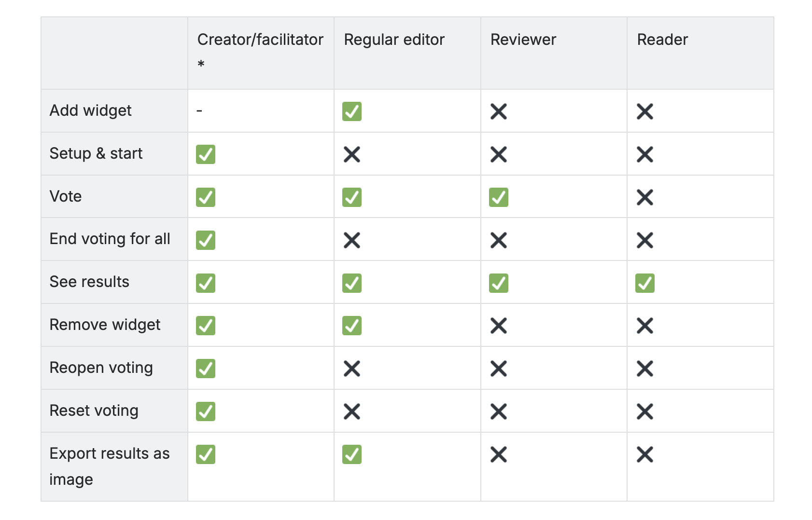
Task: Click the Export results as image row label
Action: (110, 466)
